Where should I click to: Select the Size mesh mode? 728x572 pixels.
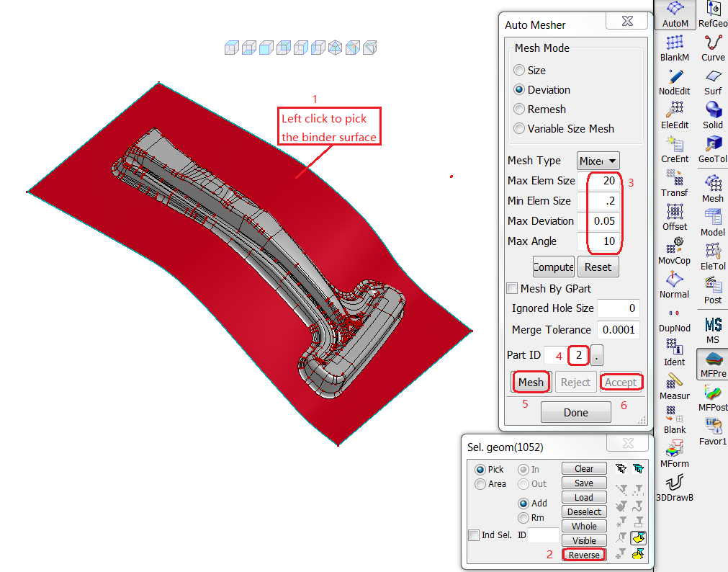(x=530, y=70)
